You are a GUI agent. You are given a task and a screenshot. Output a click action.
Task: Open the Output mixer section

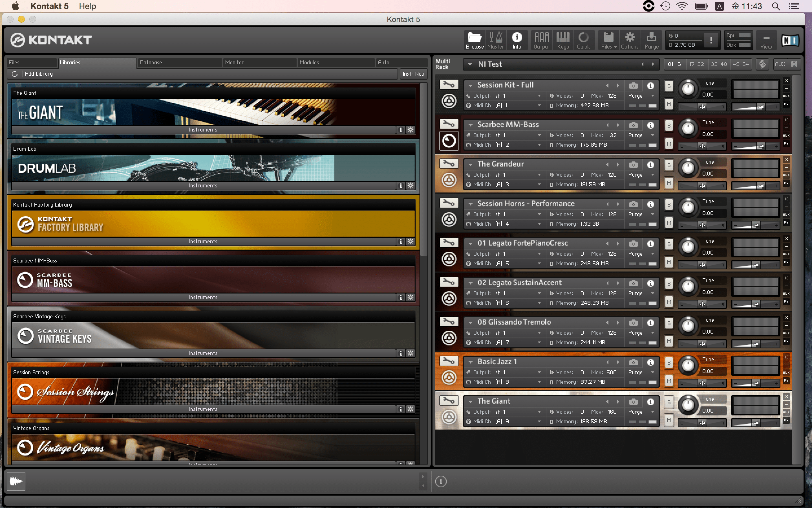point(542,40)
